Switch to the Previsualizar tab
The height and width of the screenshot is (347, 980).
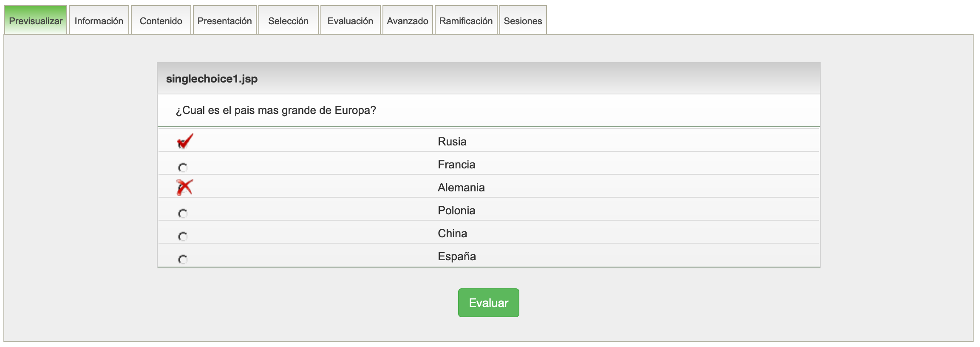coord(36,21)
